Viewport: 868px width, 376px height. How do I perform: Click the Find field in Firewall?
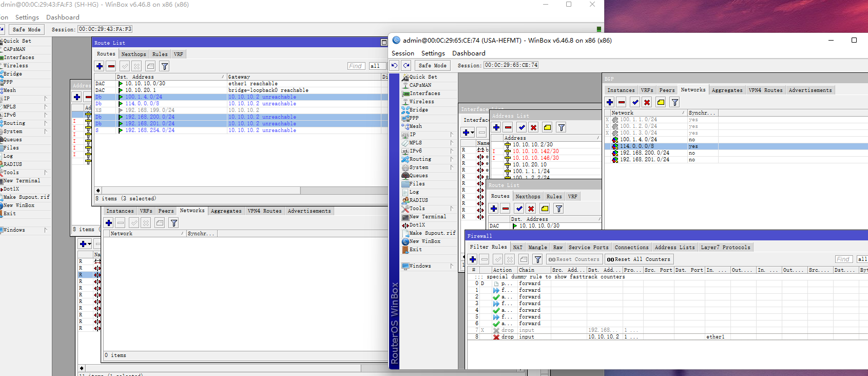point(843,259)
